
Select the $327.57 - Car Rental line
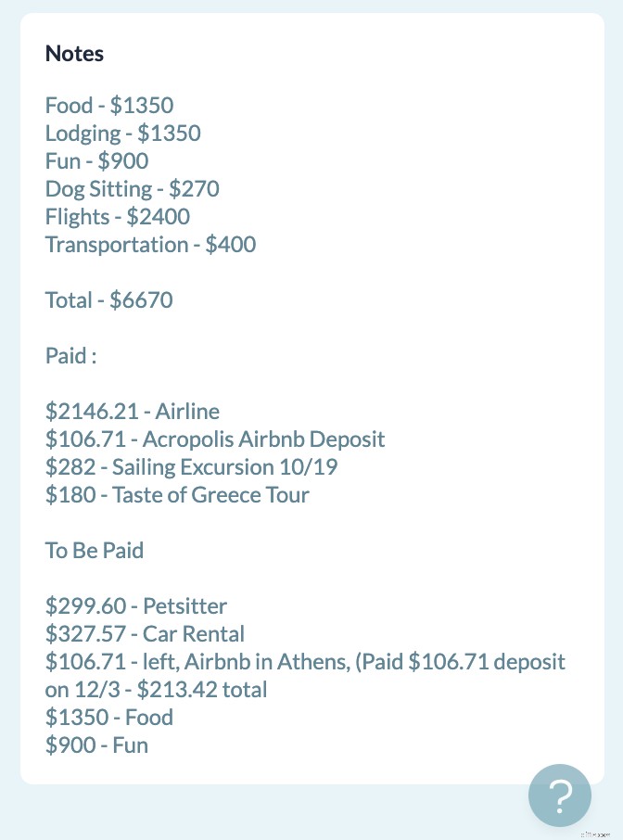pyautogui.click(x=145, y=633)
